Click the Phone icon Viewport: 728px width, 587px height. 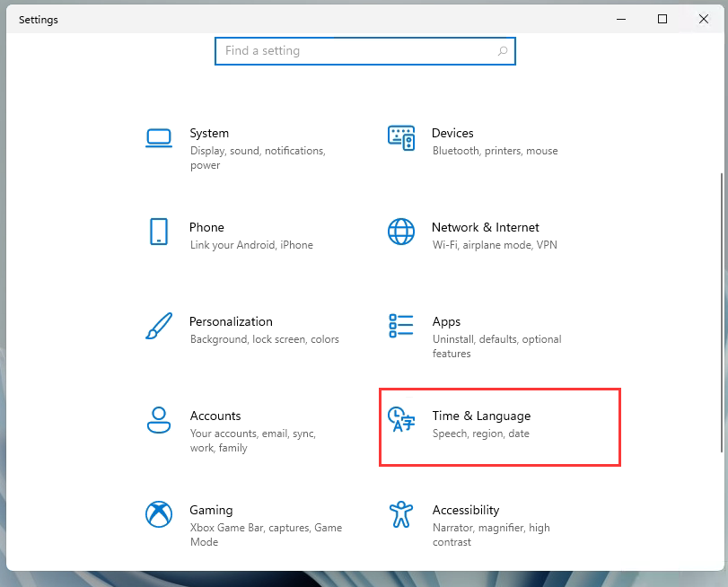159,233
